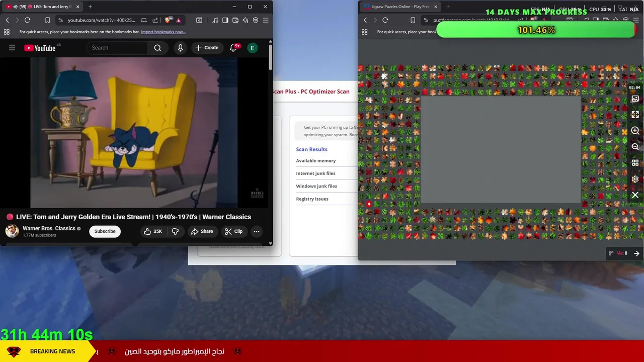Click the YouTube Create button
The image size is (644, 362).
point(207,48)
